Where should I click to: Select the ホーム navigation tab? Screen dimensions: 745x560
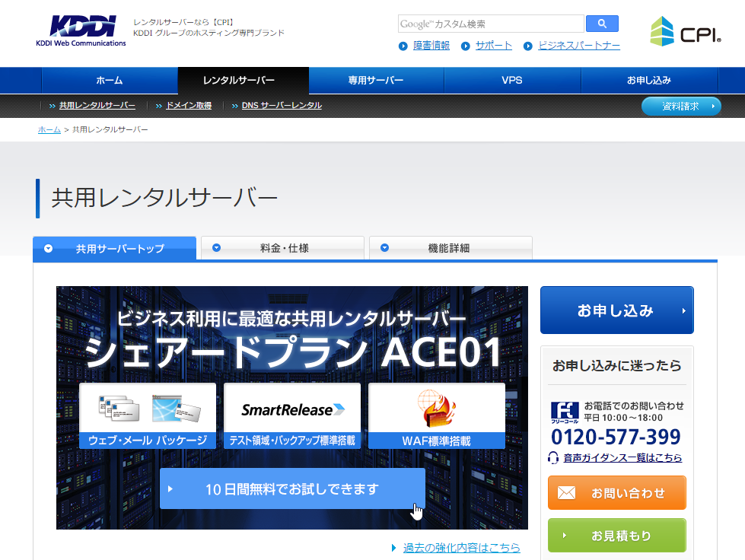tap(110, 80)
